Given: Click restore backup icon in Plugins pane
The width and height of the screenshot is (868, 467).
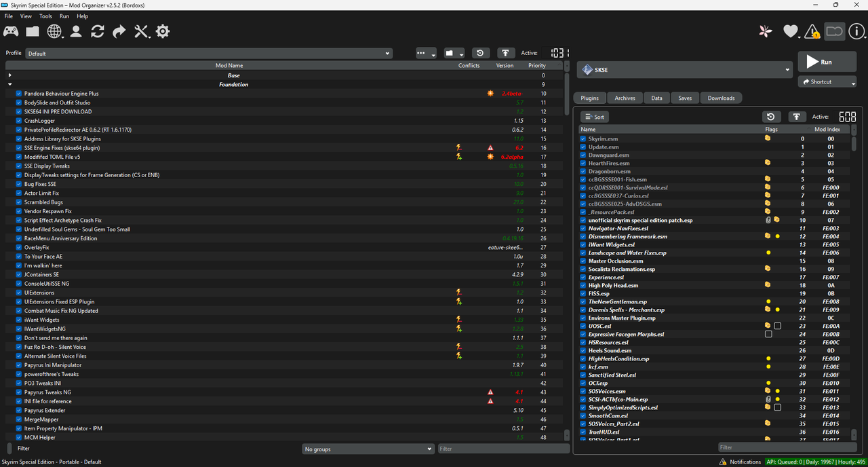Looking at the screenshot, I should click(772, 117).
